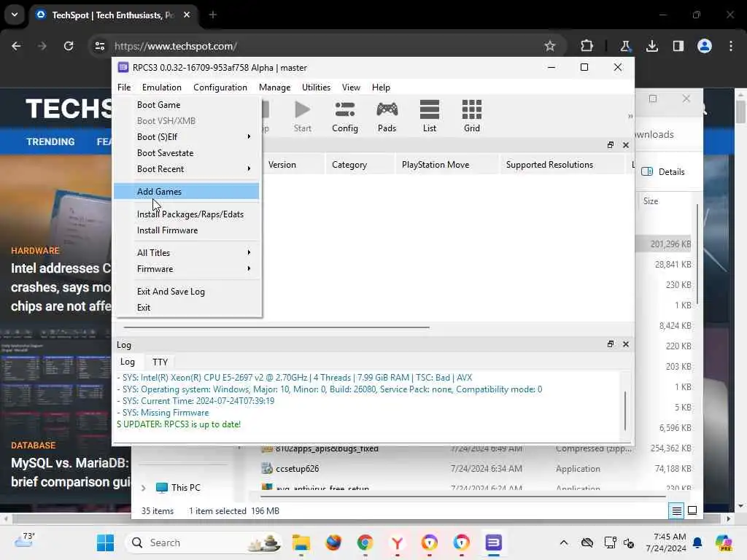Open Firefox from the taskbar
Image resolution: width=747 pixels, height=560 pixels.
[333, 542]
